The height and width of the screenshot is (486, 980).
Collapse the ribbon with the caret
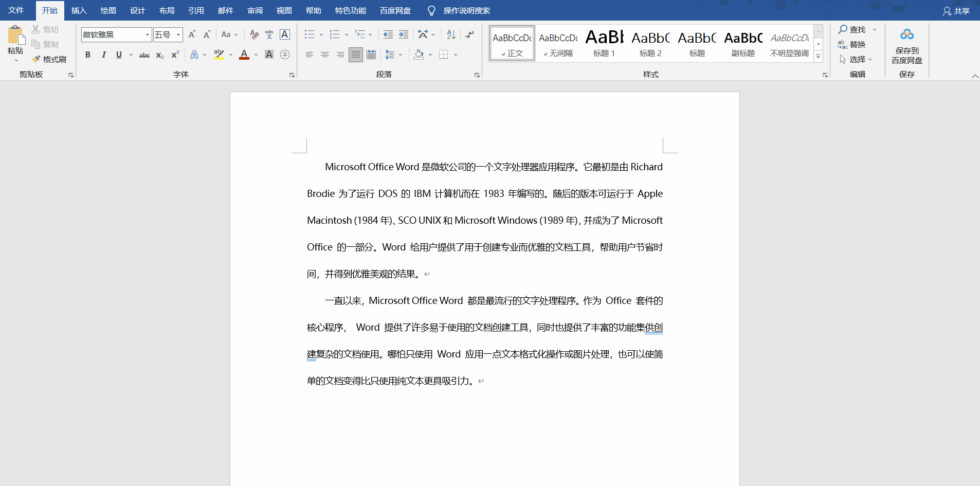point(975,76)
